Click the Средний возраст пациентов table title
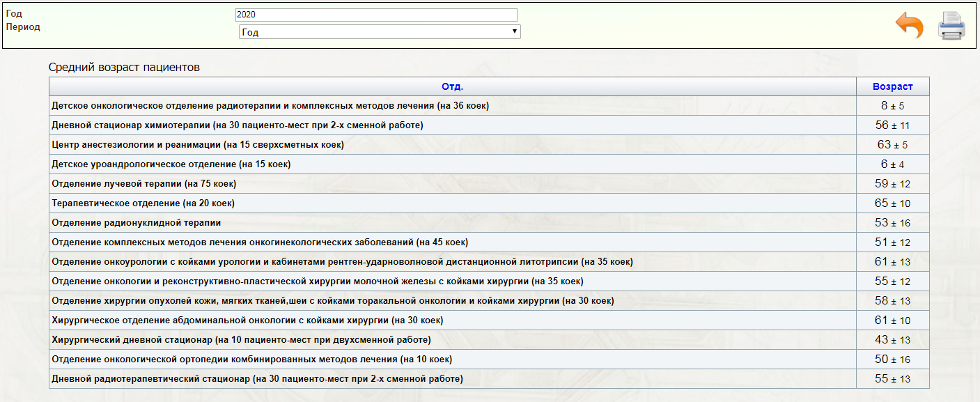 [x=124, y=68]
